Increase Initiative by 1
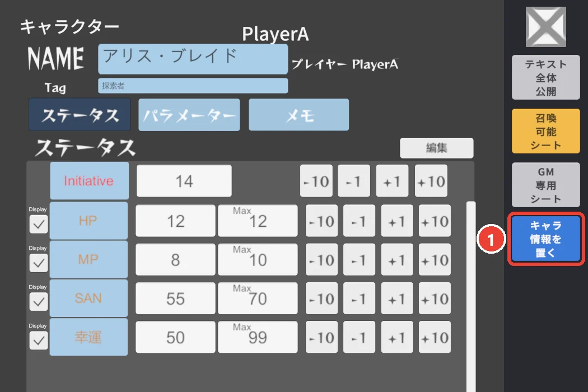This screenshot has width=588, height=392. (x=392, y=181)
